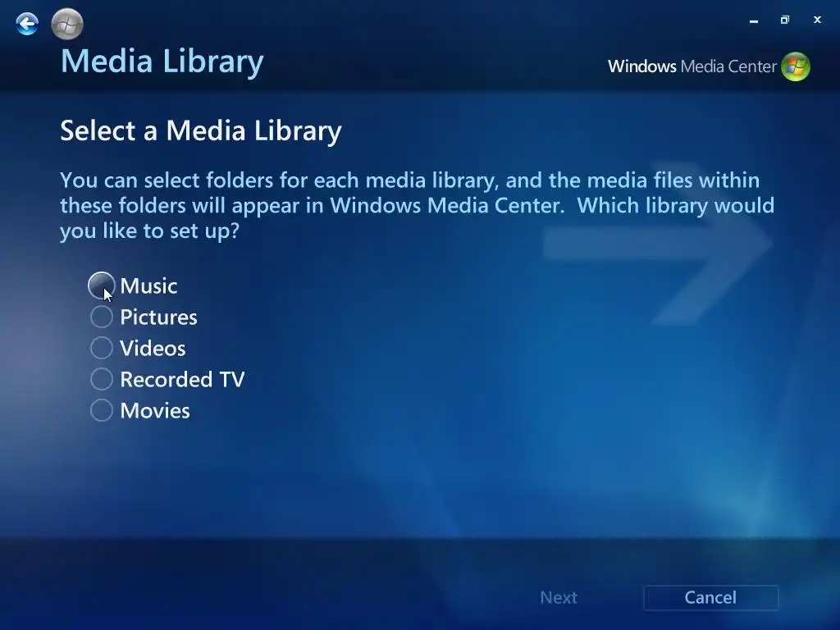
Task: Click the Next button
Action: [x=558, y=597]
